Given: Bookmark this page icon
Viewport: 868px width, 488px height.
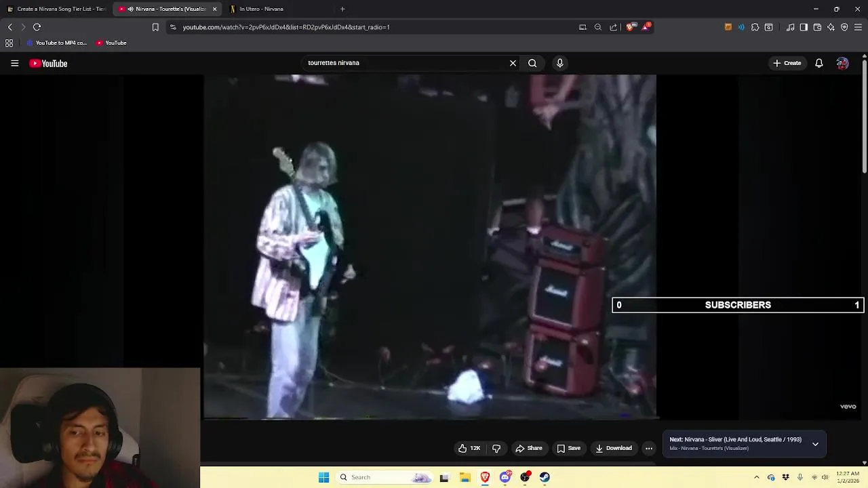Looking at the screenshot, I should click(155, 27).
